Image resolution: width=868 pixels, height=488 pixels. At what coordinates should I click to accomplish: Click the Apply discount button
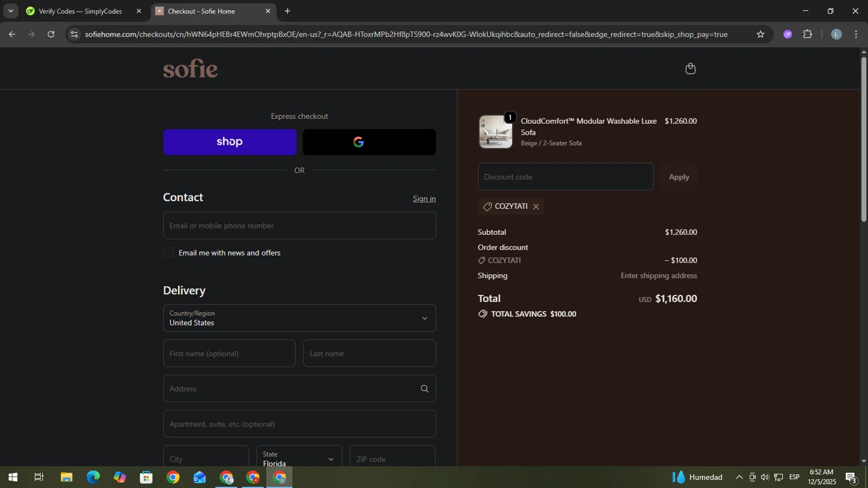pyautogui.click(x=679, y=177)
